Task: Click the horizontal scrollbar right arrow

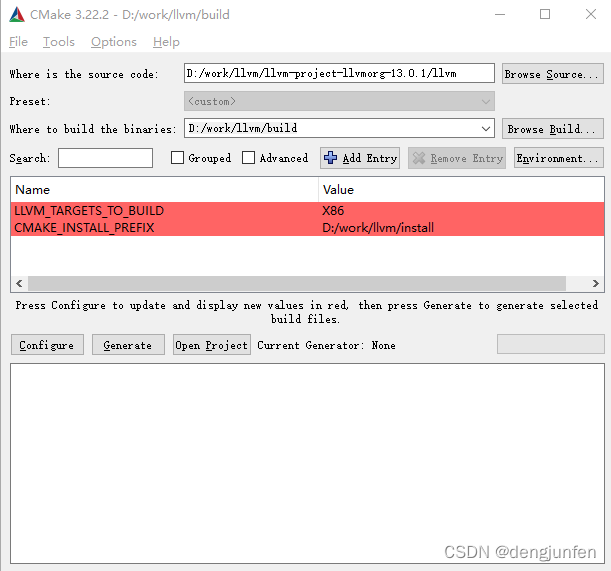Action: pyautogui.click(x=595, y=283)
